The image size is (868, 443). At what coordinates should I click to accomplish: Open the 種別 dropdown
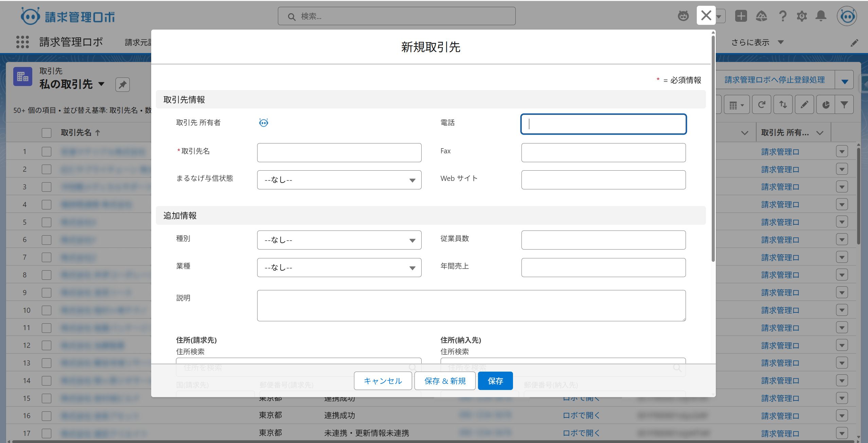point(339,240)
